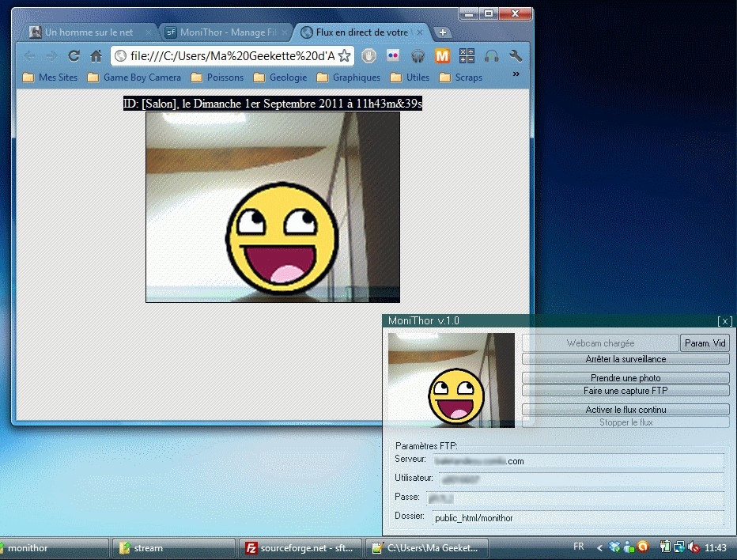Close the MoniThor window with [x]
Image resolution: width=737 pixels, height=560 pixels.
725,321
